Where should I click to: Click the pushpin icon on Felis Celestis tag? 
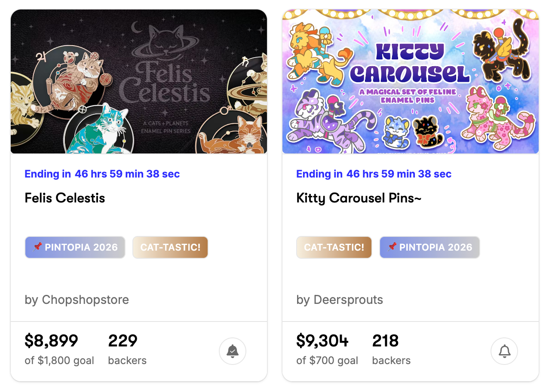point(38,247)
